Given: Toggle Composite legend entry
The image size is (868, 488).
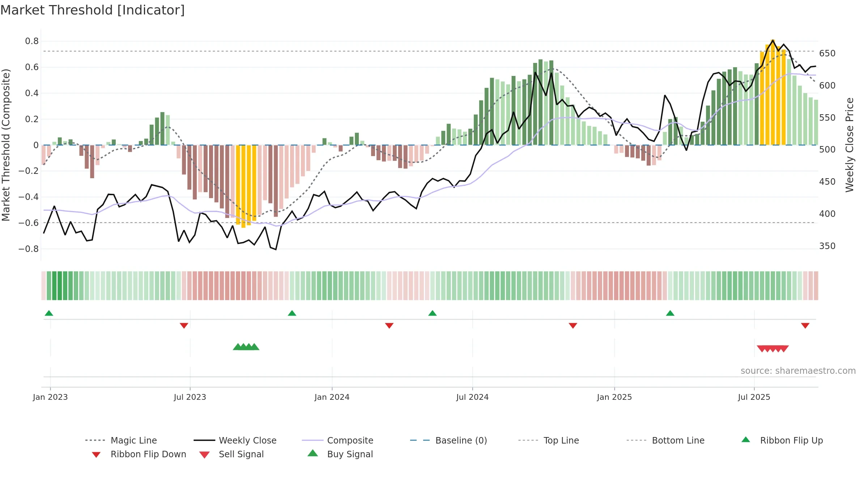Looking at the screenshot, I should click(x=337, y=440).
